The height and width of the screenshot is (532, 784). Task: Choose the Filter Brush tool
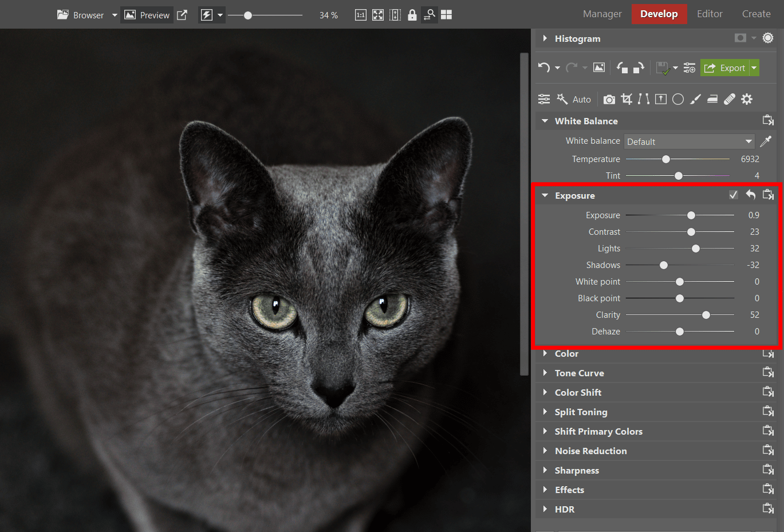tap(695, 99)
